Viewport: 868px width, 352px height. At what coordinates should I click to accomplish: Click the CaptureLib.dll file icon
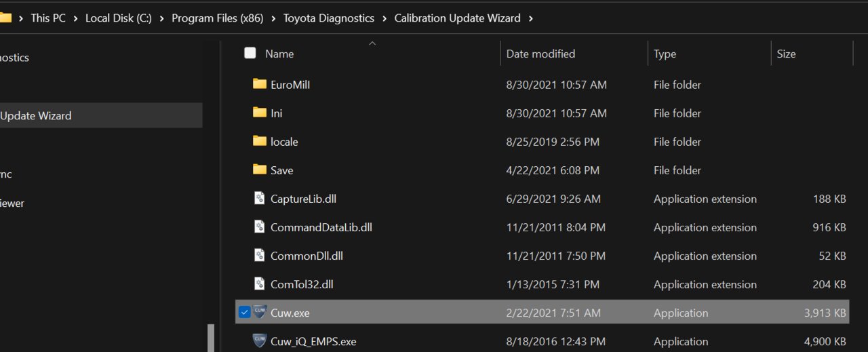coord(259,198)
